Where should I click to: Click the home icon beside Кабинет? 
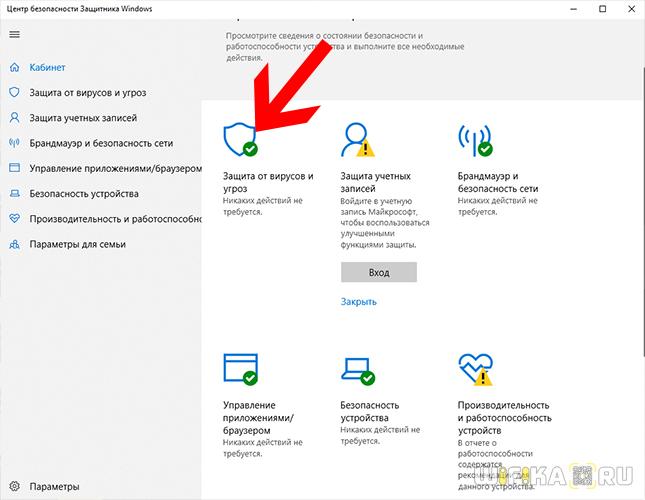[x=14, y=67]
